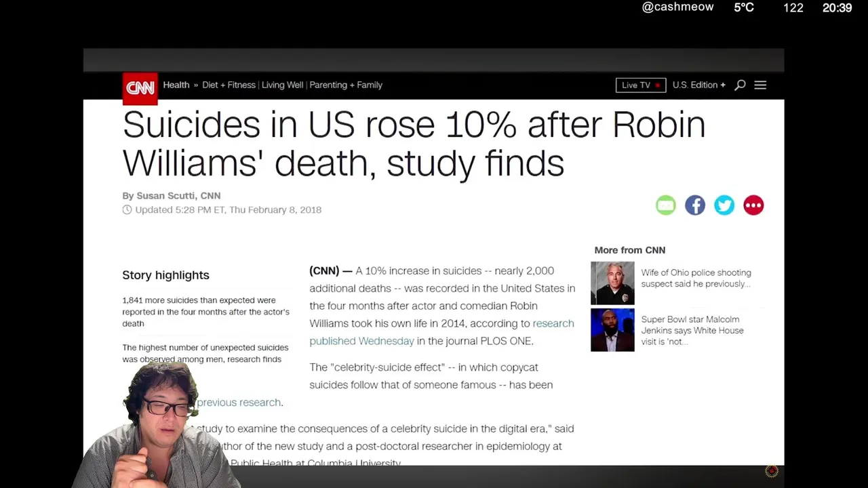Go to Diet + Fitness

pos(229,85)
